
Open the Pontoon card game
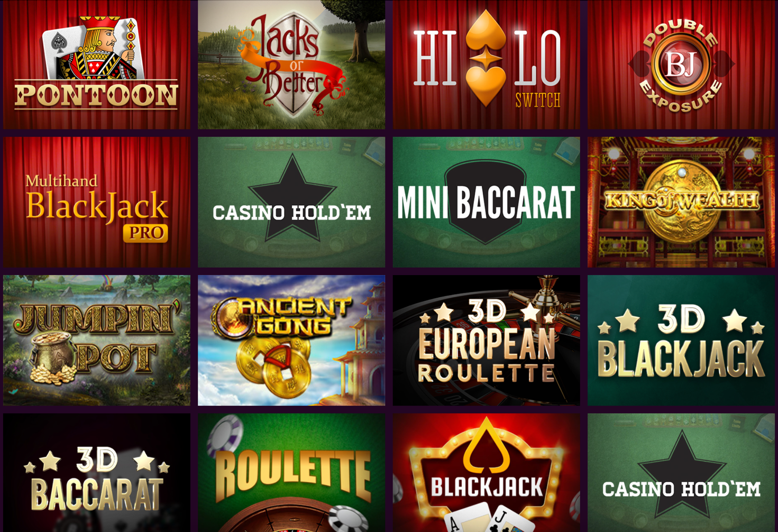click(97, 65)
